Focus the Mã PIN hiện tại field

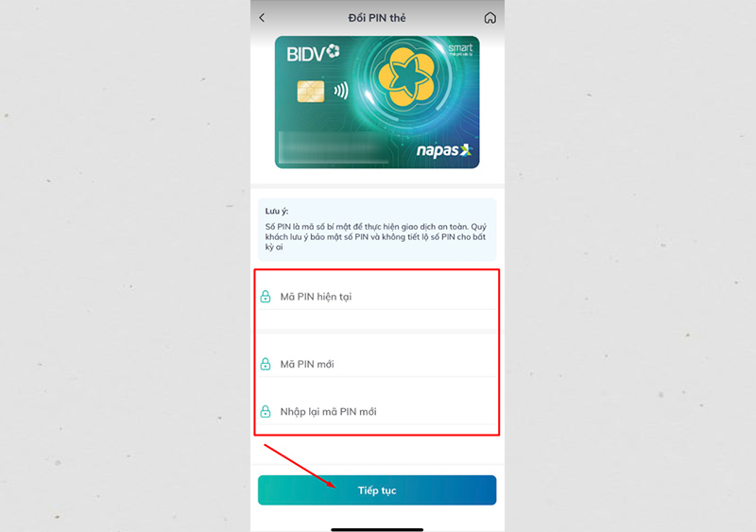377,297
